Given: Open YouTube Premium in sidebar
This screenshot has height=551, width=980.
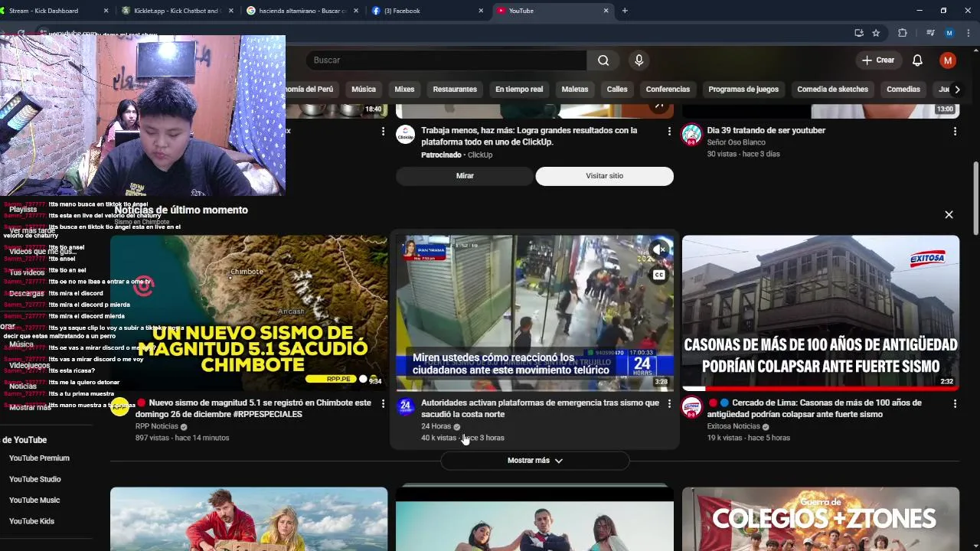Looking at the screenshot, I should 39,458.
